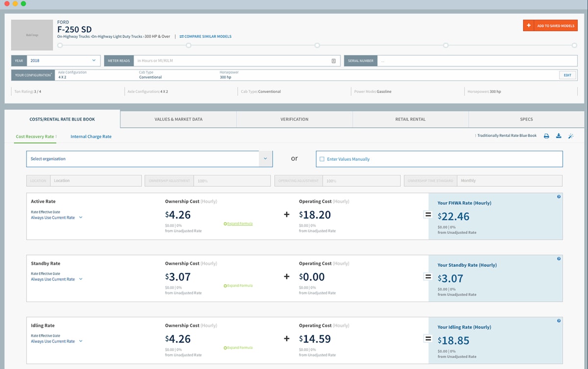
Task: Open help icon on Your Idling Rate card
Action: pos(559,321)
